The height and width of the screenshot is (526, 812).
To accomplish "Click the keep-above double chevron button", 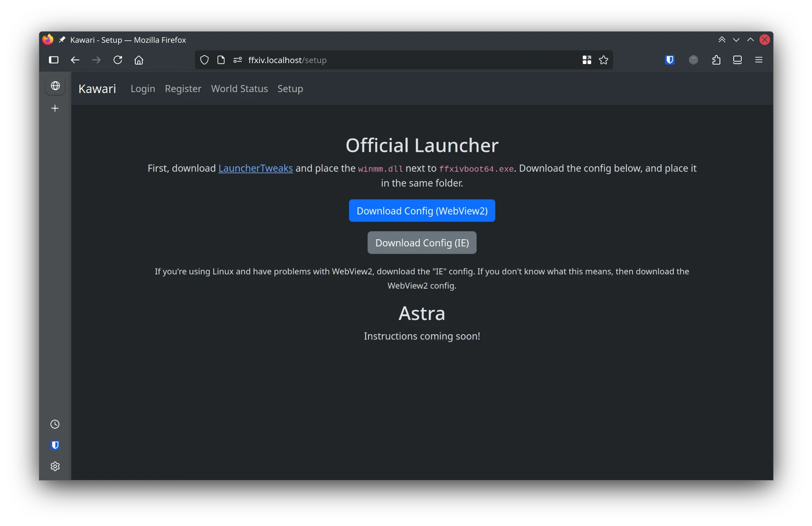I will [x=722, y=40].
